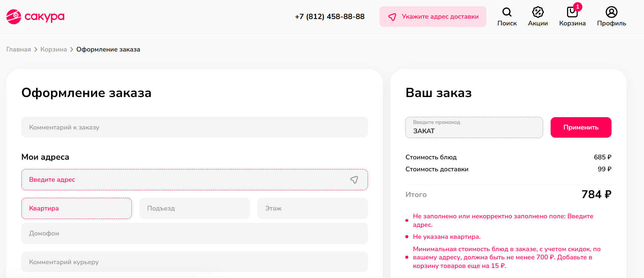644x278 pixels.
Task: Open the Акции discounts icon
Action: coord(538,17)
